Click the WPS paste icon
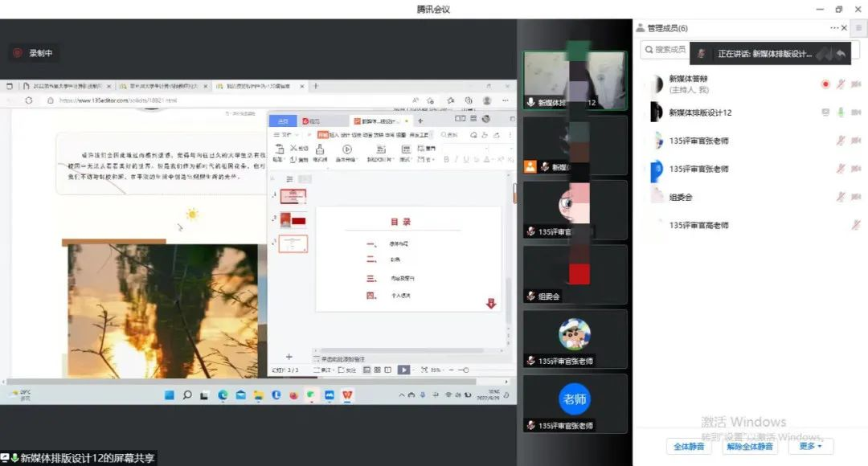The height and width of the screenshot is (466, 868). tap(280, 149)
